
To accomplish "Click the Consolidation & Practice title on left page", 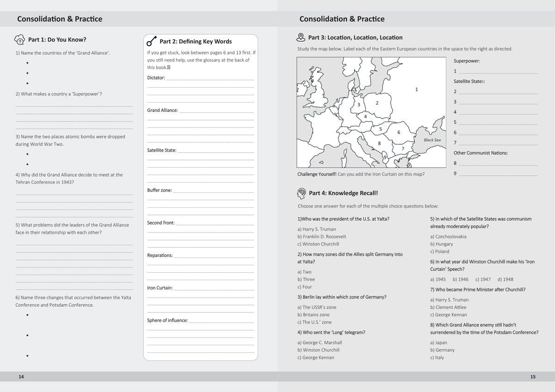I will click(x=59, y=19).
